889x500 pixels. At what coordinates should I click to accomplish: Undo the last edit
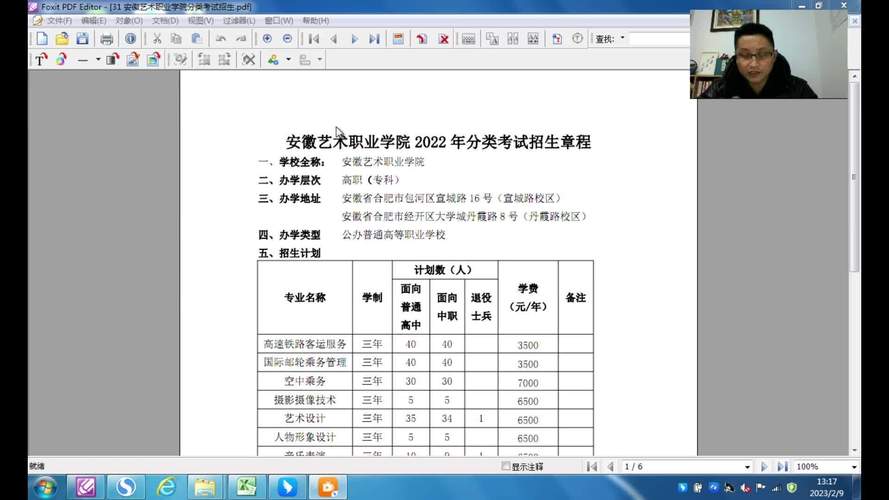tap(221, 39)
